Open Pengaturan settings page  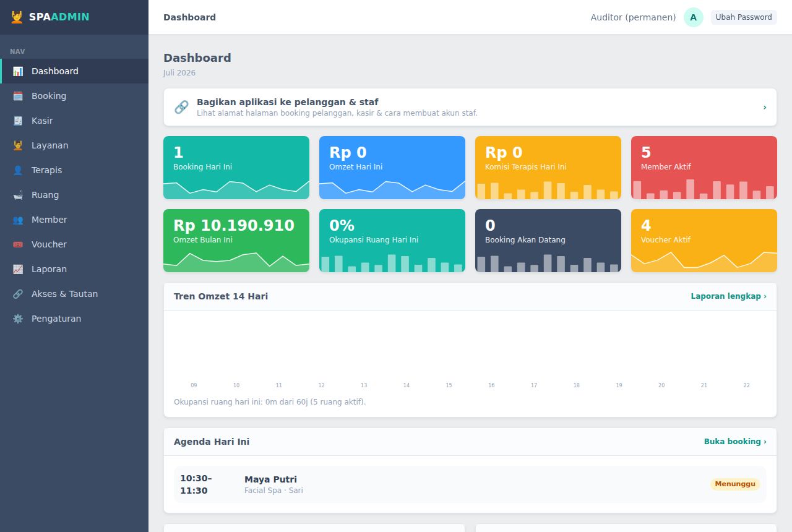(74, 319)
